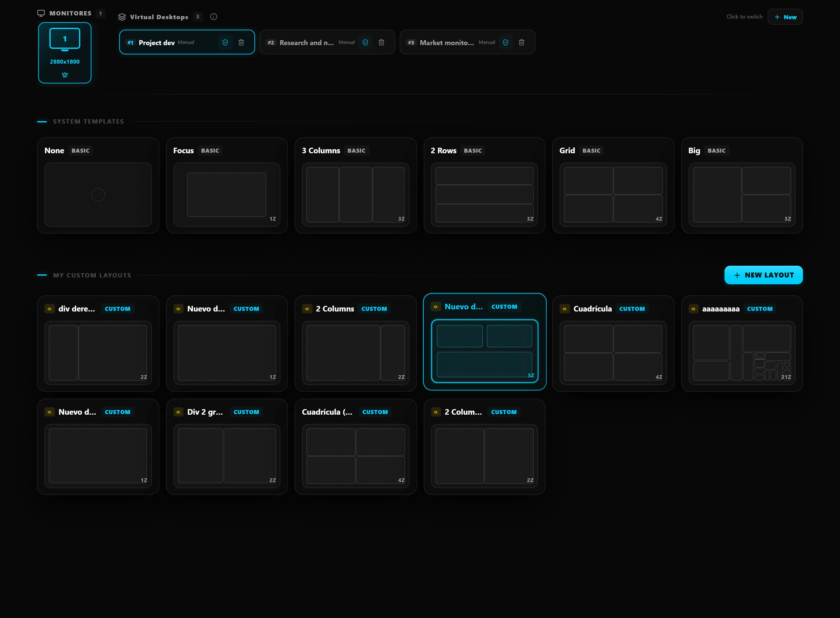Apply the 3 Columns template

pos(355,185)
